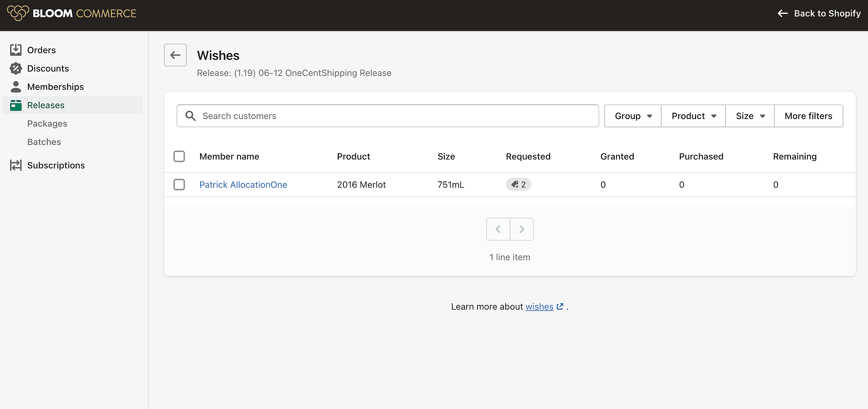This screenshot has height=409, width=868.
Task: Click the Orders inbox icon
Action: click(16, 50)
